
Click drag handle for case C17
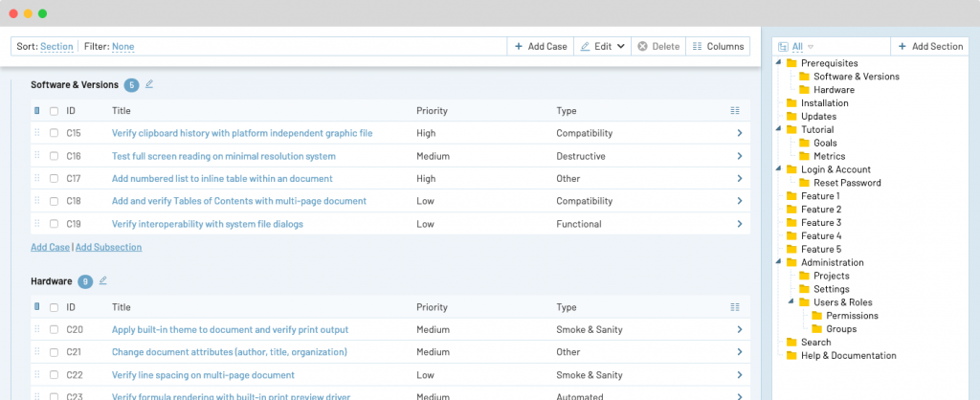37,178
